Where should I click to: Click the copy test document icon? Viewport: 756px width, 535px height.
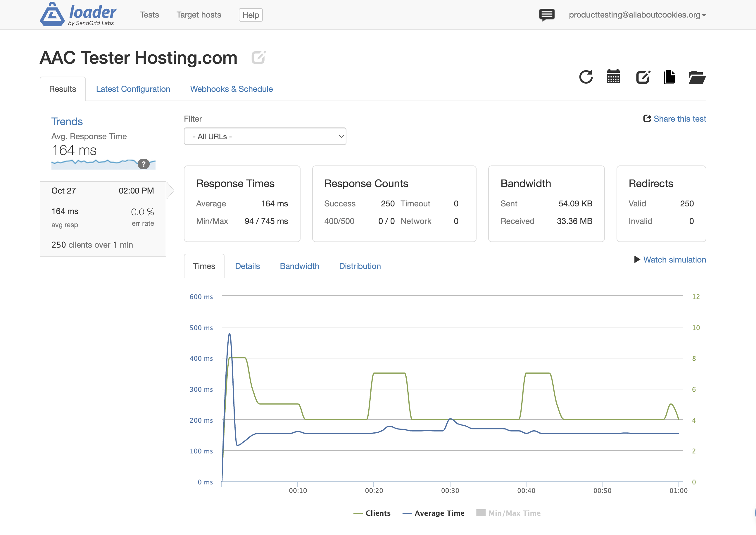coord(669,77)
